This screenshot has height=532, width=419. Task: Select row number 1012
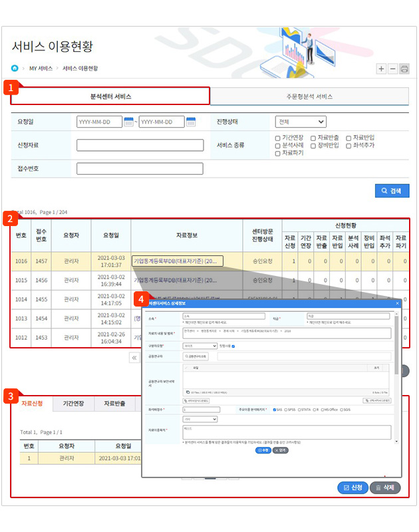point(21,338)
